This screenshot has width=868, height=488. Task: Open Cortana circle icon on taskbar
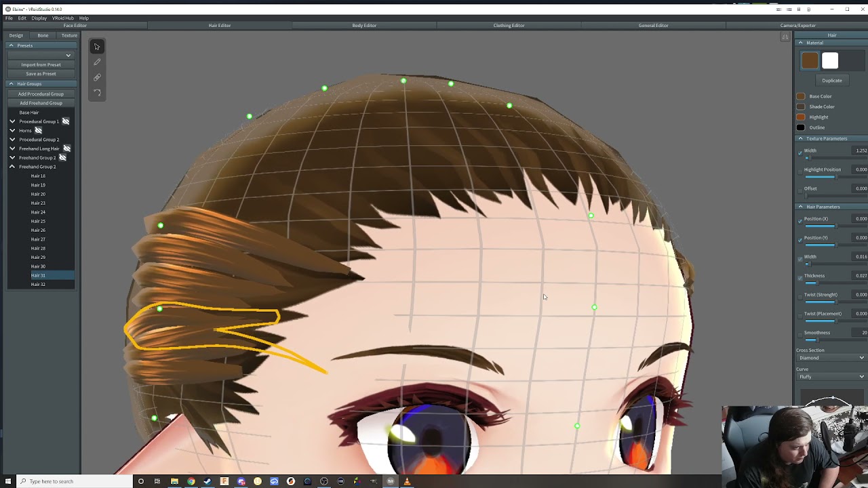coord(141,481)
